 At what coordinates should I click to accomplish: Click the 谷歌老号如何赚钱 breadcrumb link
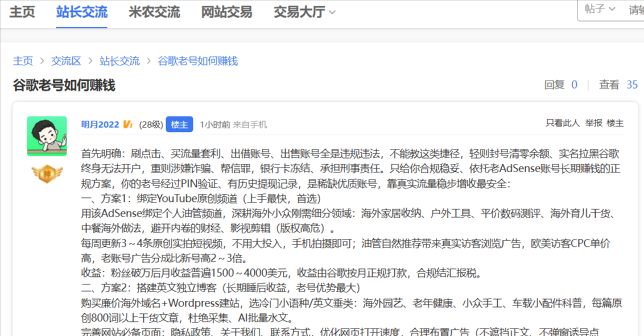(x=197, y=61)
